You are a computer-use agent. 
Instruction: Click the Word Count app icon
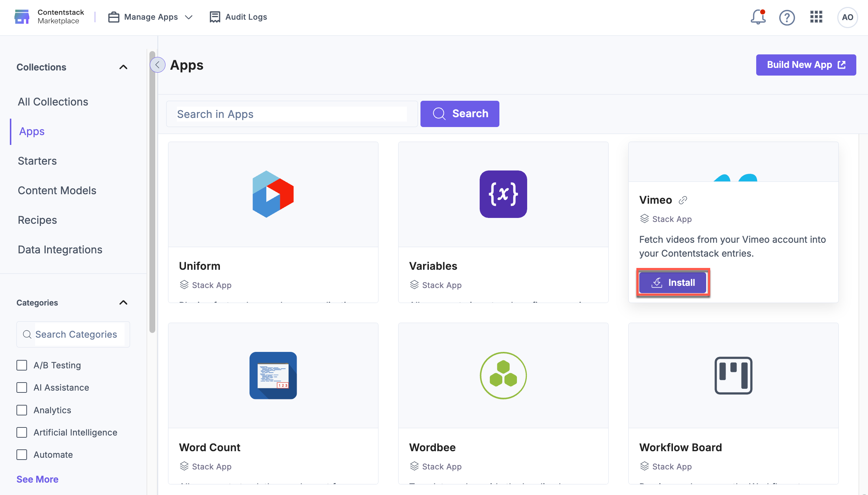(273, 375)
